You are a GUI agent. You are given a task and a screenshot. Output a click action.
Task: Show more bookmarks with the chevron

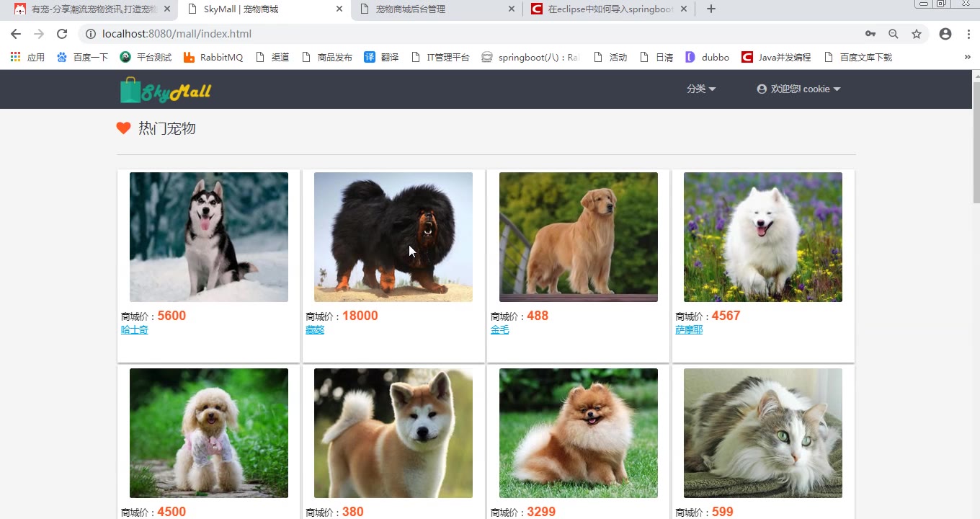(x=967, y=57)
